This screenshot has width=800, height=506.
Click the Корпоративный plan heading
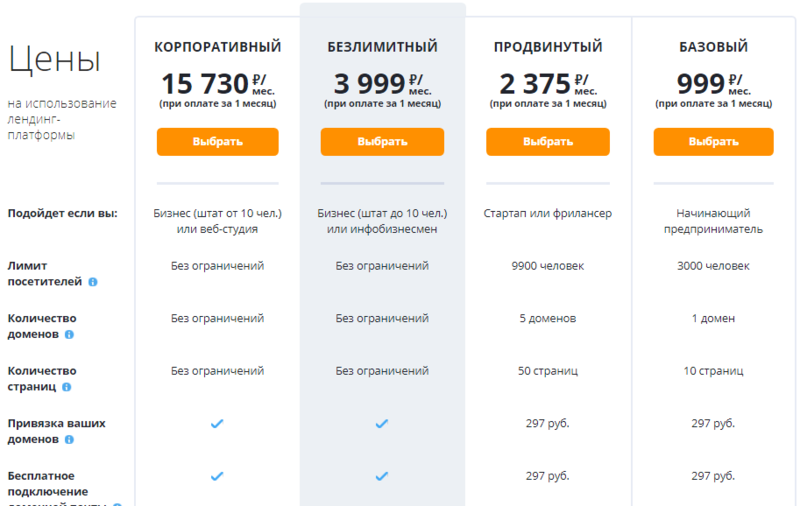coord(217,47)
